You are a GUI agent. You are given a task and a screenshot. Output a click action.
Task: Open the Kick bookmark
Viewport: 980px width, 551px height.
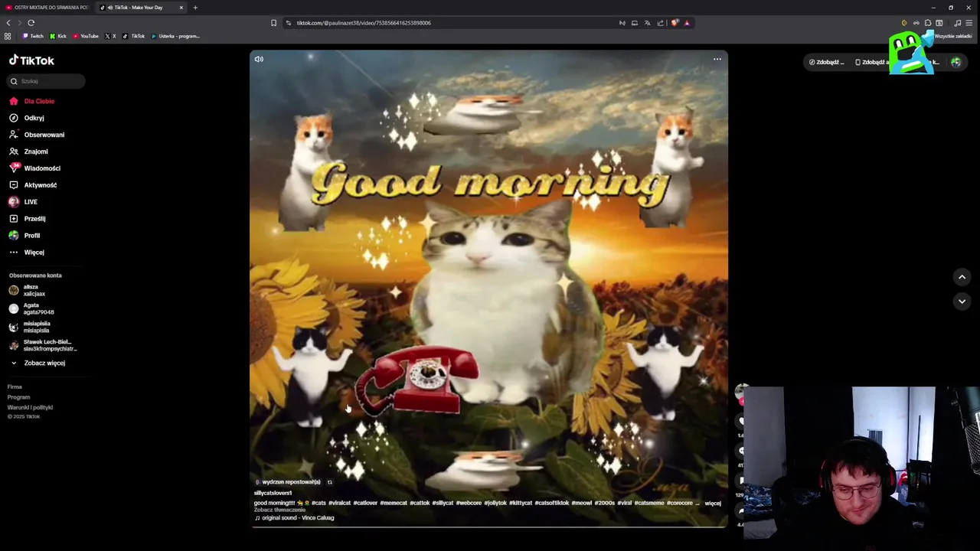(x=58, y=36)
